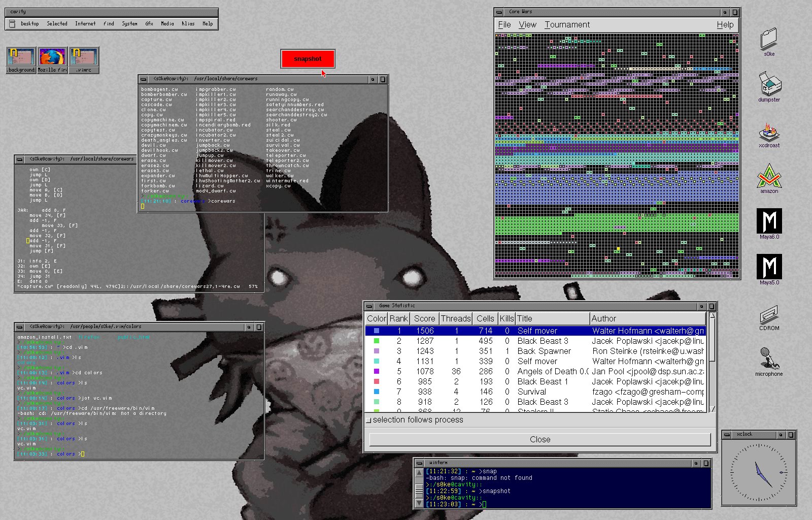Open the CDROM desktop icon

pyautogui.click(x=769, y=315)
